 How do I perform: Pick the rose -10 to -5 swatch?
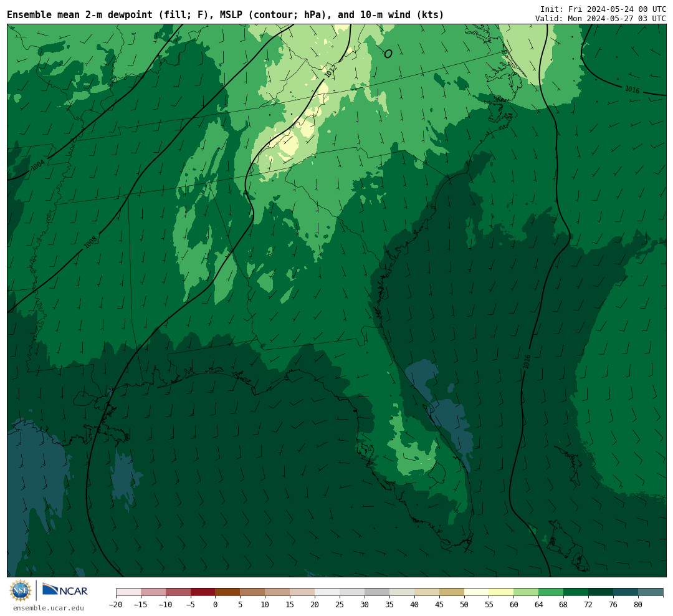[x=178, y=592]
